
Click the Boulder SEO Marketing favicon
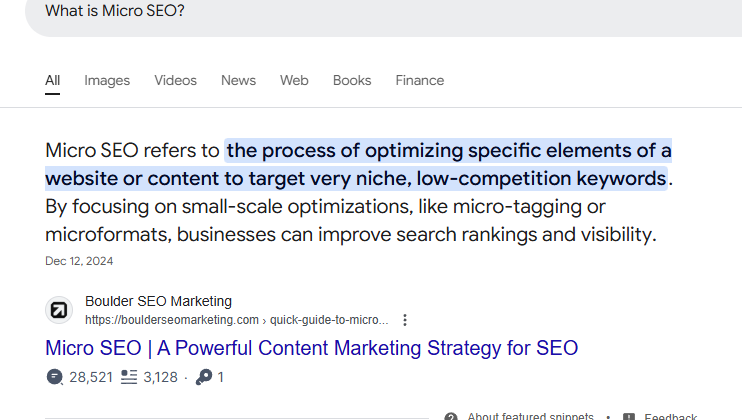pos(59,310)
